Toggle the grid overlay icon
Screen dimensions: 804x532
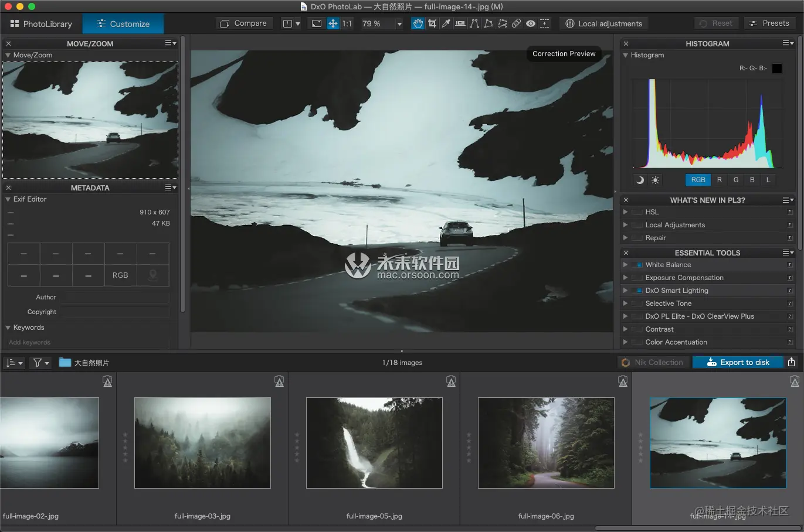545,23
